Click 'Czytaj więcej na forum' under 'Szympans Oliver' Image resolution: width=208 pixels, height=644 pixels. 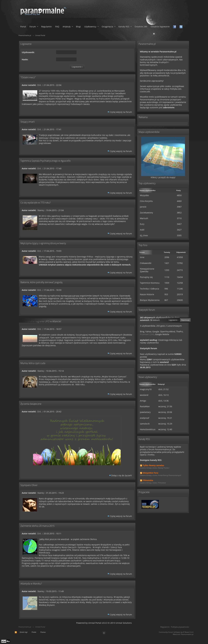[121, 516]
